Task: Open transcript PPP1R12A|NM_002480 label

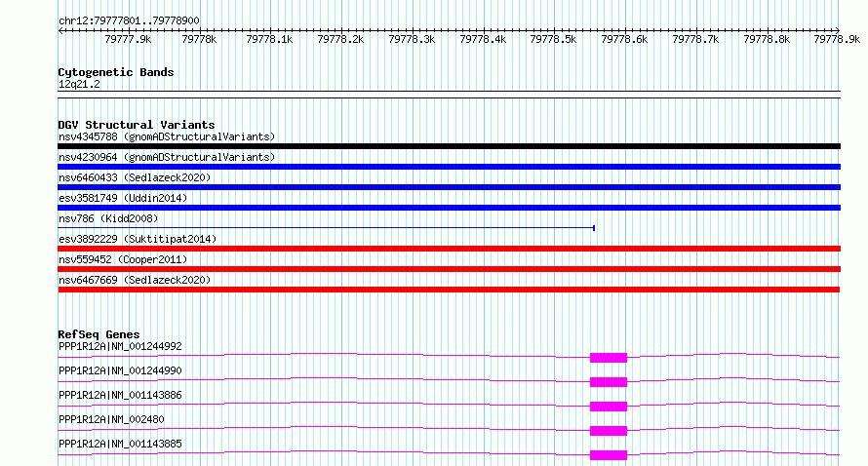Action: tap(111, 419)
